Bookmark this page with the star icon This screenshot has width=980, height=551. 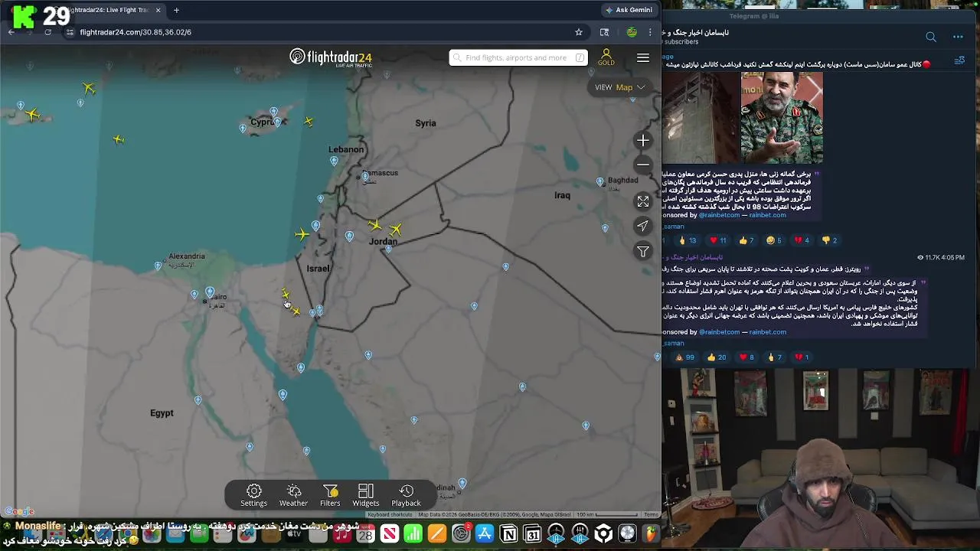(579, 32)
